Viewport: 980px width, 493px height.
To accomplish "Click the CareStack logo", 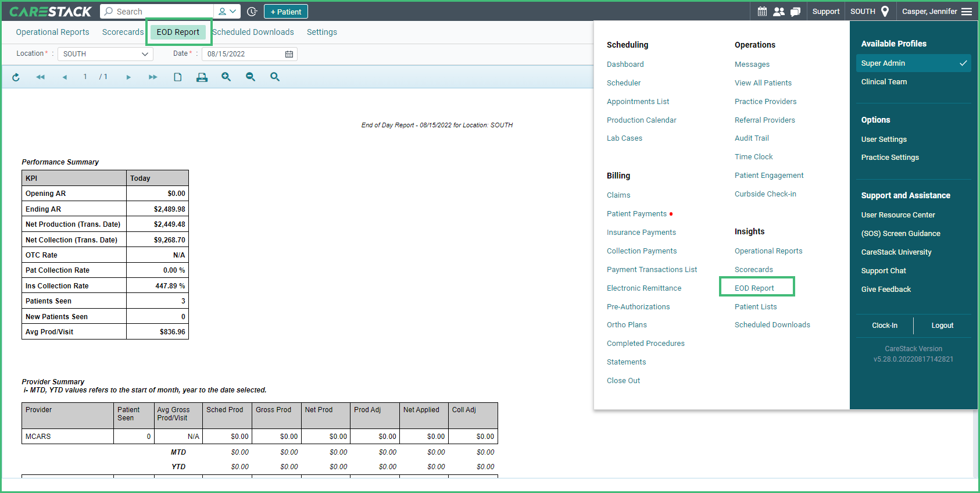I will coord(51,12).
